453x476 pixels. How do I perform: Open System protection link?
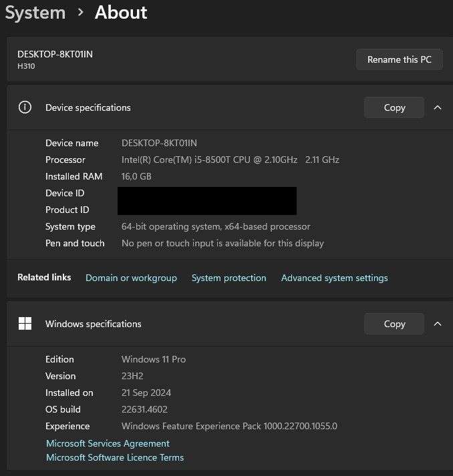point(229,278)
